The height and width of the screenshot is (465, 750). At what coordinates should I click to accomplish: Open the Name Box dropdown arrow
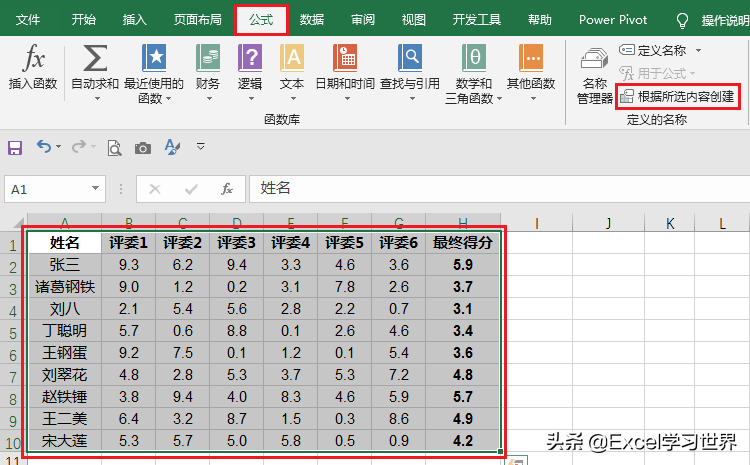click(95, 188)
